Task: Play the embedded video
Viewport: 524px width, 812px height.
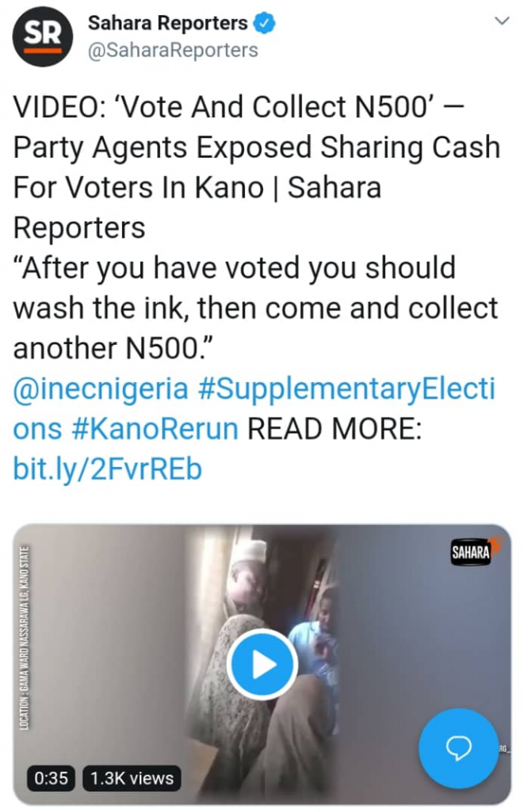Action: (x=262, y=665)
